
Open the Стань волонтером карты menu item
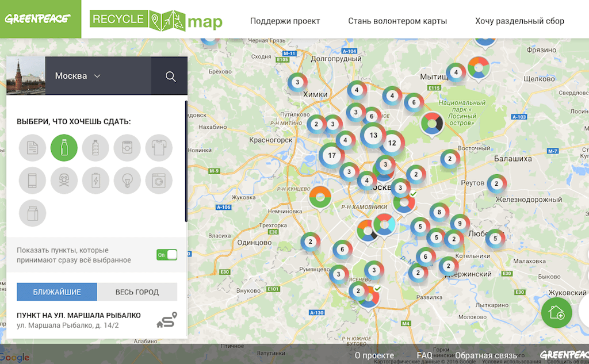[396, 20]
